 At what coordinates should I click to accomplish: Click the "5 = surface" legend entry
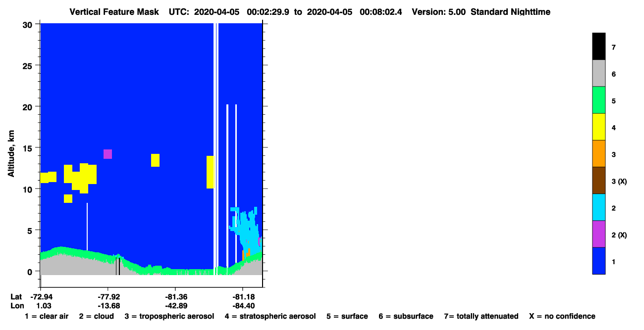347,316
